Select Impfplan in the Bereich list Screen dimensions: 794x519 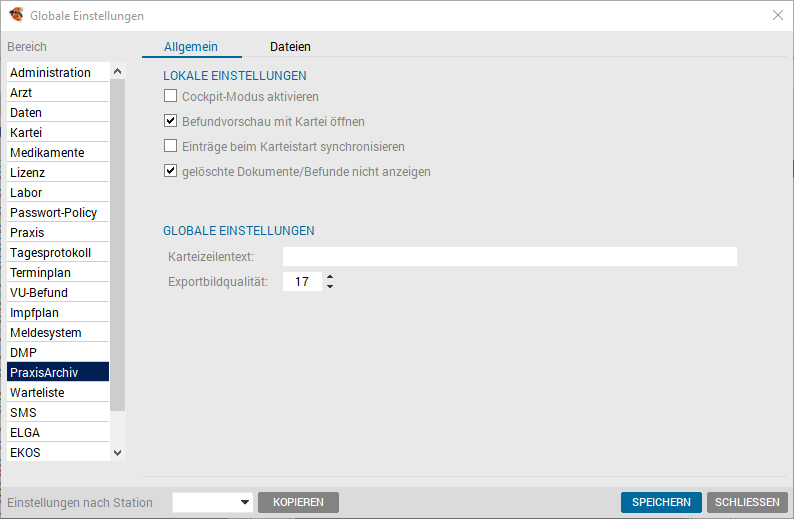pos(58,312)
